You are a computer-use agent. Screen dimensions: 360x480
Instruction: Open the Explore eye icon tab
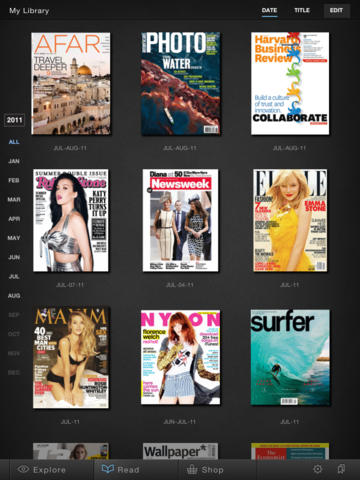41,470
